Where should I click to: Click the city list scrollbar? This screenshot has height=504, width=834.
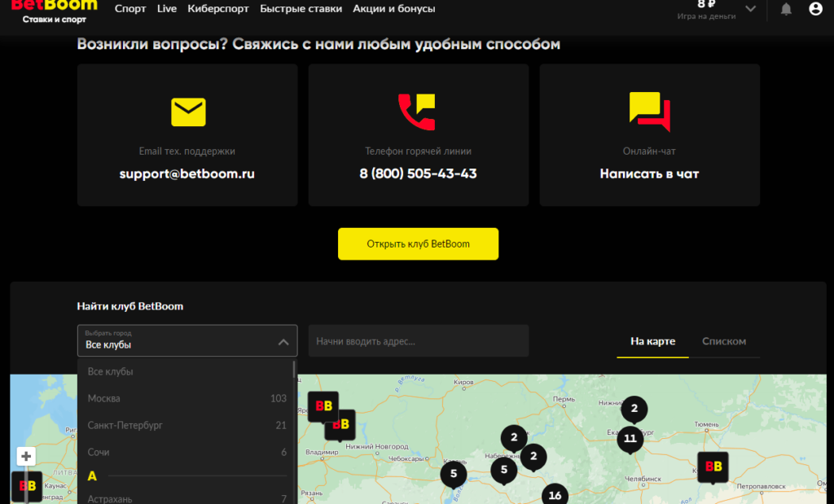(x=294, y=370)
